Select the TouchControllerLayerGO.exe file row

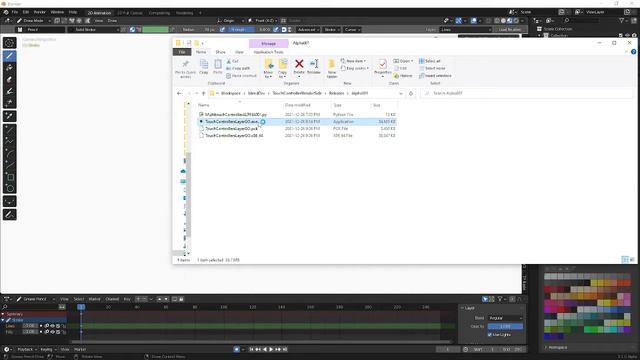pos(297,122)
